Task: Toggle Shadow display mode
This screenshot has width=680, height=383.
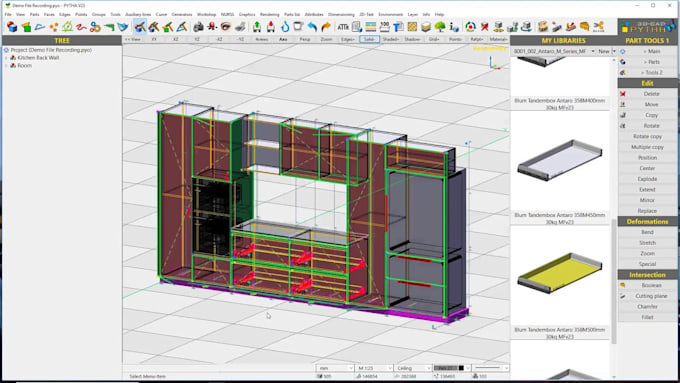Action: tap(412, 39)
